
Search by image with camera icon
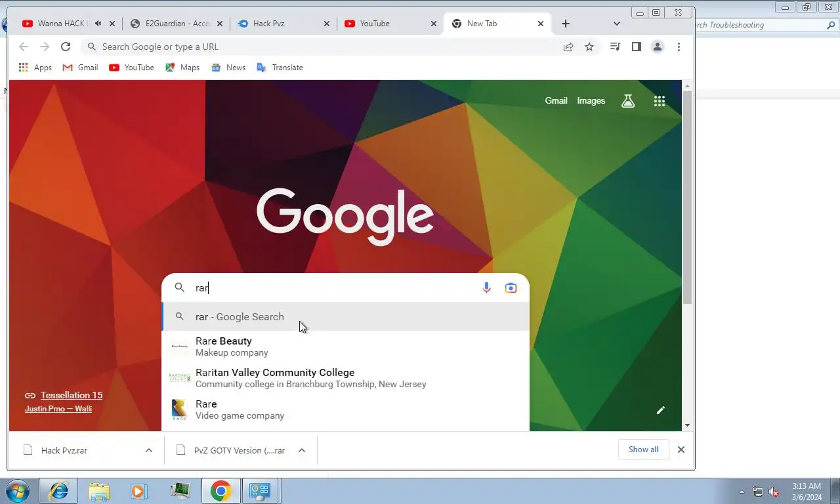pos(511,287)
